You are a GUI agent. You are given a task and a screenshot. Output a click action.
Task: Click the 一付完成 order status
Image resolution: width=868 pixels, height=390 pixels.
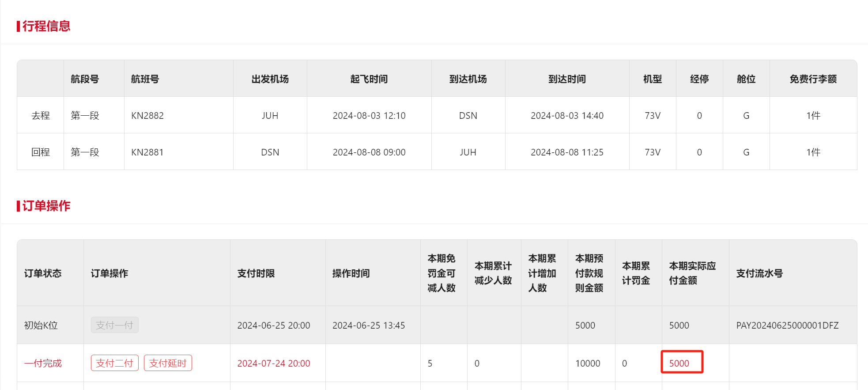tap(43, 363)
